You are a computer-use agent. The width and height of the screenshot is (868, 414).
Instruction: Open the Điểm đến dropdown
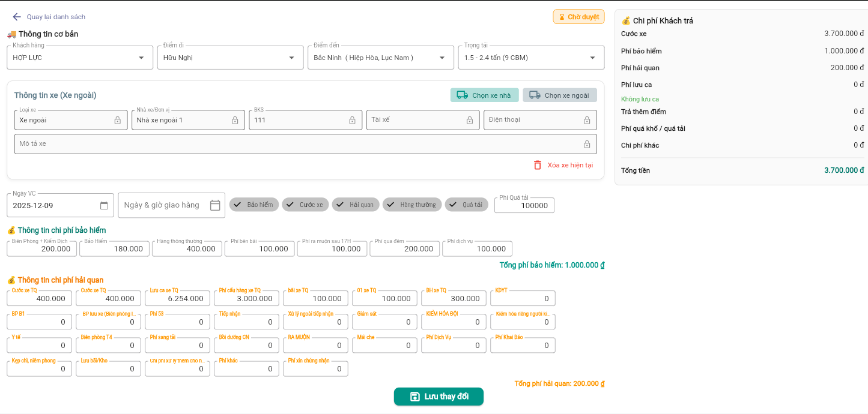(x=442, y=58)
